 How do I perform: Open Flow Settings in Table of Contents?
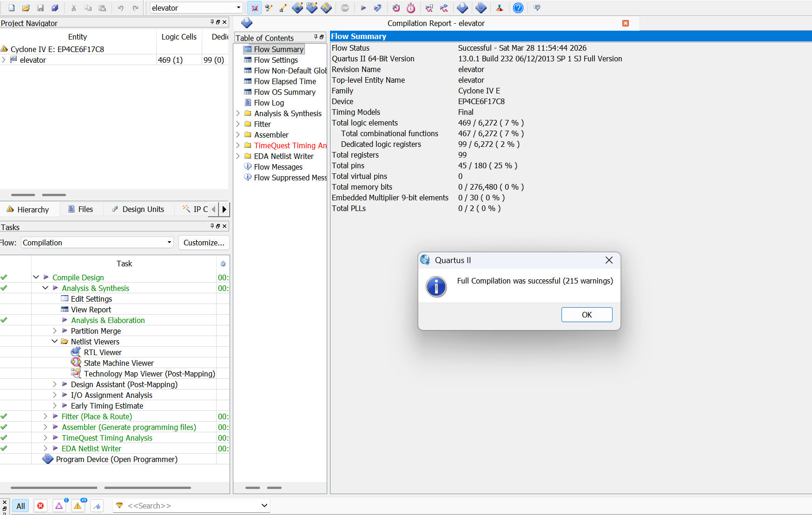click(276, 60)
